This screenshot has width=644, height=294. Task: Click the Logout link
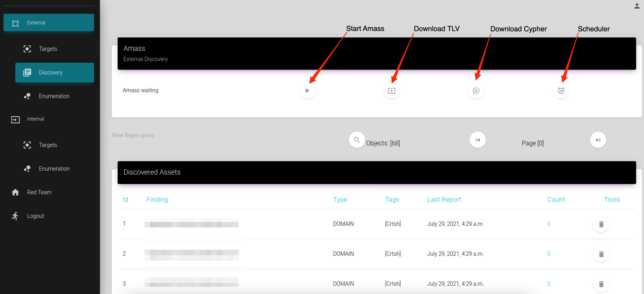coord(35,216)
